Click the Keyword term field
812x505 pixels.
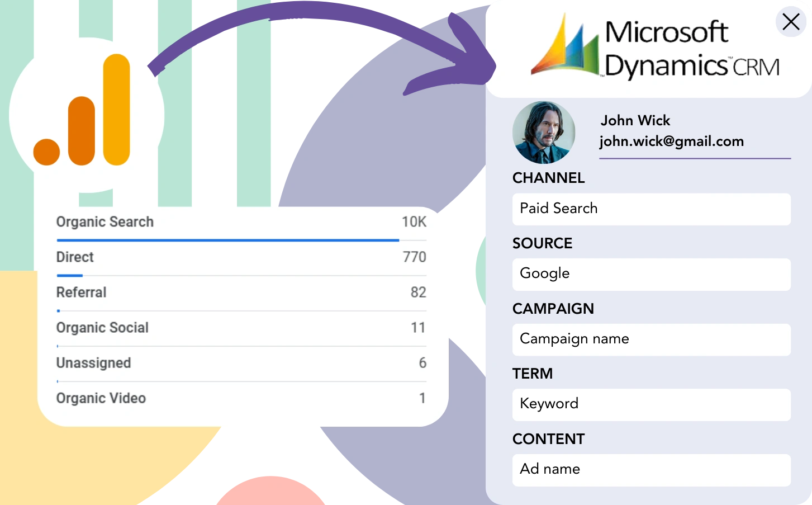[x=652, y=404]
